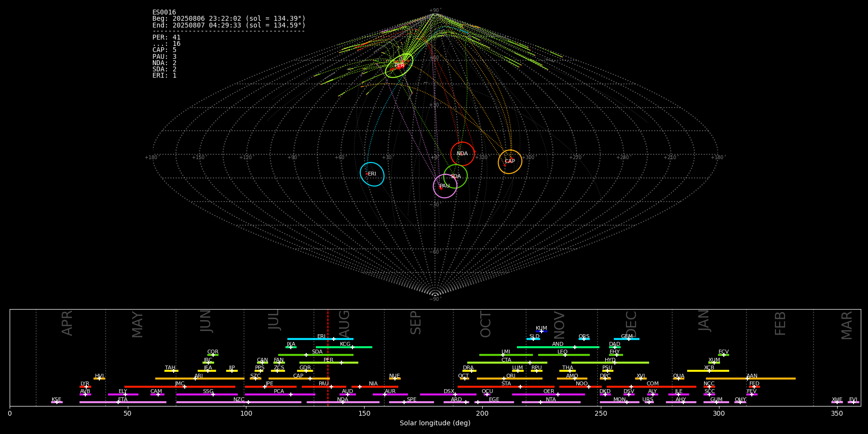
Task: Click the AAN shower bar in timeline
Action: pos(751,379)
